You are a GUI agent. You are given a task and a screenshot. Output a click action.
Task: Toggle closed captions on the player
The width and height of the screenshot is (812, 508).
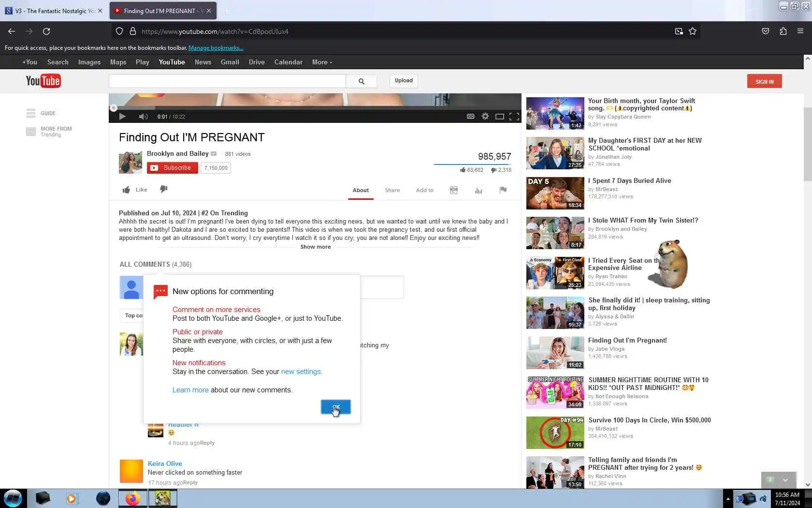pos(470,117)
